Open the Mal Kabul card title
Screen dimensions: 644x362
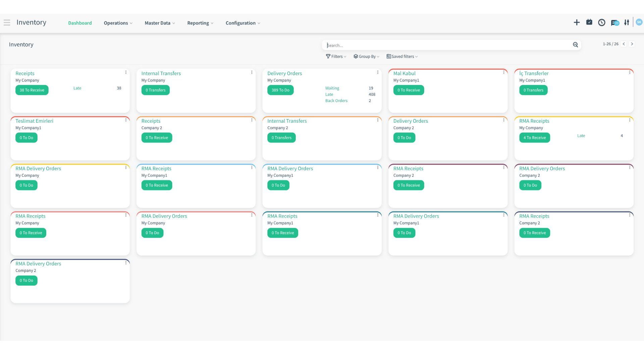404,73
